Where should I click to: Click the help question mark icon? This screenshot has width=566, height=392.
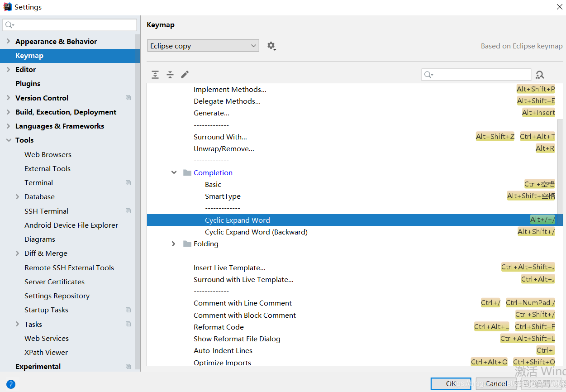[11, 384]
